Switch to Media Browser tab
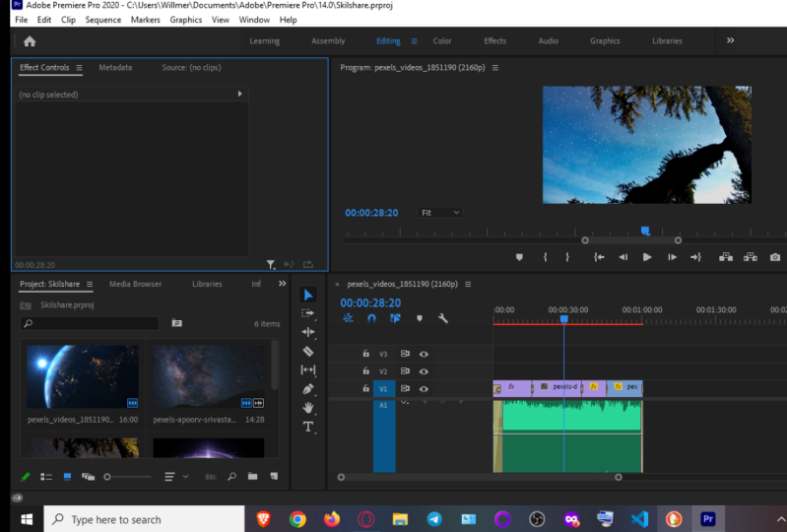 tap(136, 284)
